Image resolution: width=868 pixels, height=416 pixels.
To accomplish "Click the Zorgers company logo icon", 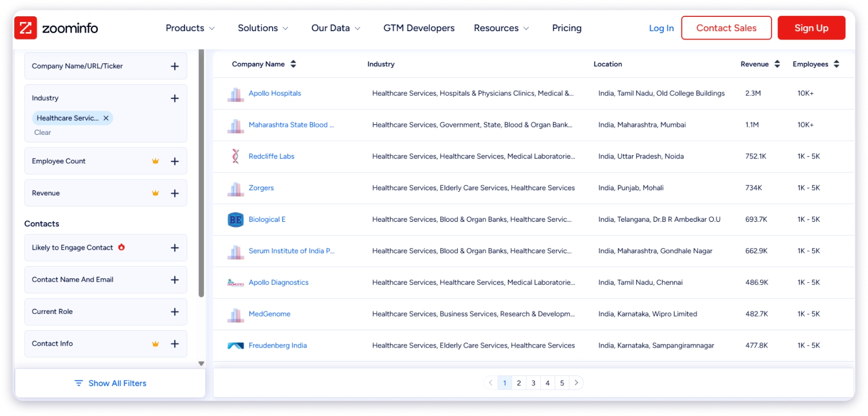I will [x=235, y=189].
